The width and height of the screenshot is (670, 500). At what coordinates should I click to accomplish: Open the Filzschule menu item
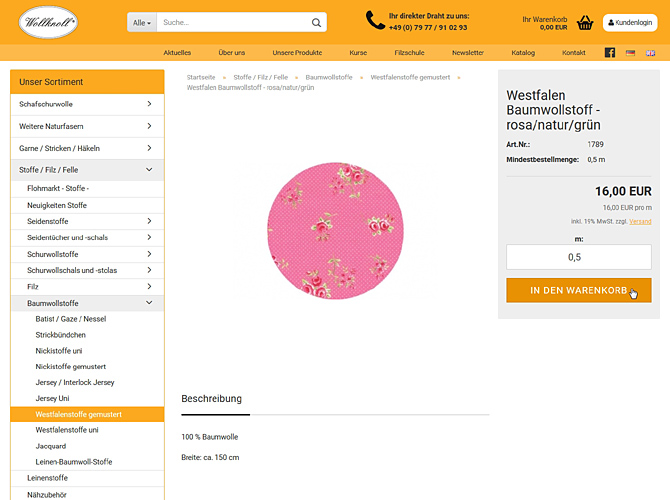coord(409,53)
